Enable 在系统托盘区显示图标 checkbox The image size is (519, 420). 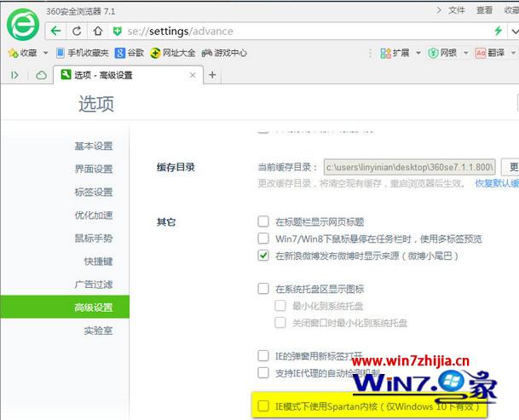click(263, 289)
